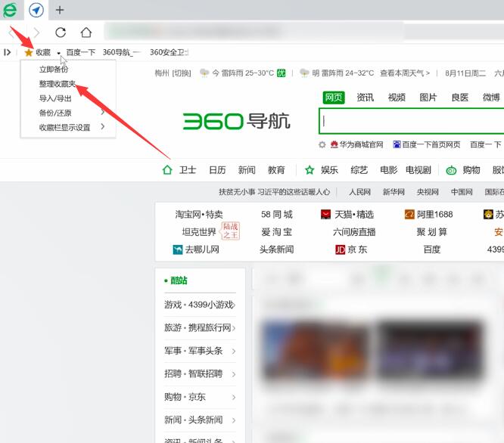
Task: Click into the 360 search box
Action: pyautogui.click(x=412, y=121)
